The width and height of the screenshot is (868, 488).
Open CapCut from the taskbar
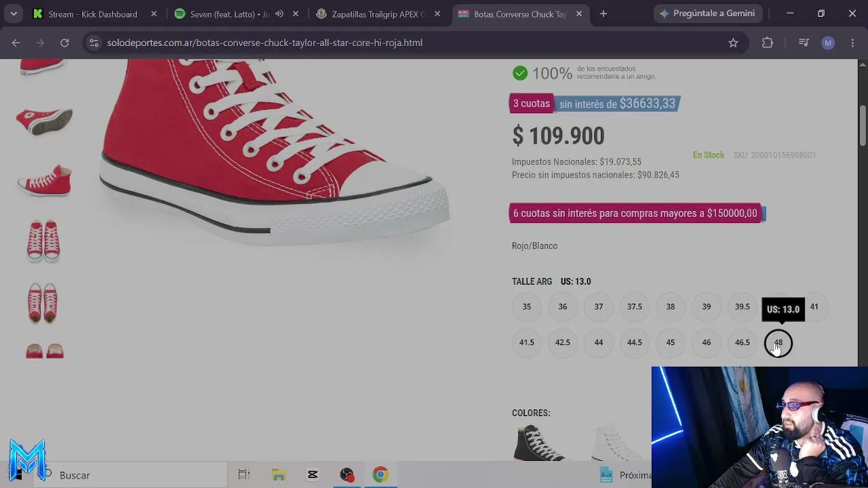[313, 475]
